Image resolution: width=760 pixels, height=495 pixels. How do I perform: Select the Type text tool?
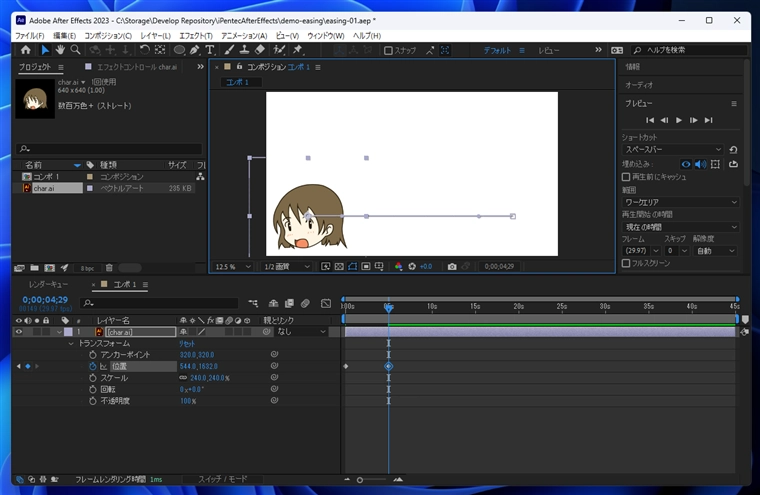209,49
